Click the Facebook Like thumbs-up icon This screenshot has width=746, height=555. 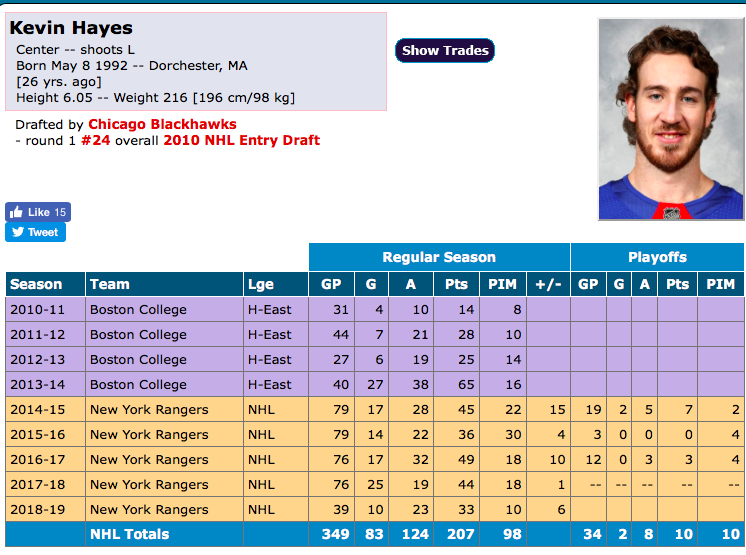[16, 212]
